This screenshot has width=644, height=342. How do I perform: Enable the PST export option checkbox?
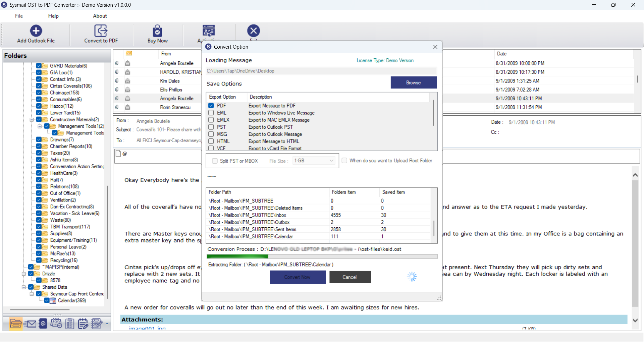211,127
